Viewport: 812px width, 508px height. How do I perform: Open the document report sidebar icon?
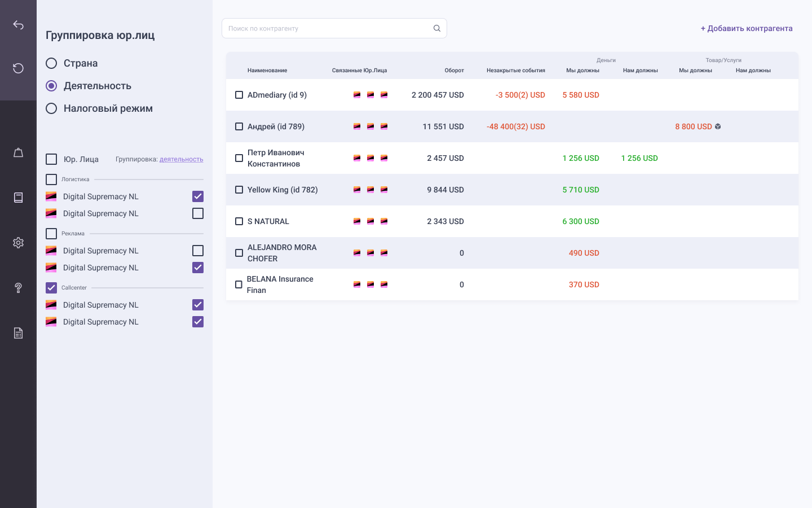coord(18,333)
